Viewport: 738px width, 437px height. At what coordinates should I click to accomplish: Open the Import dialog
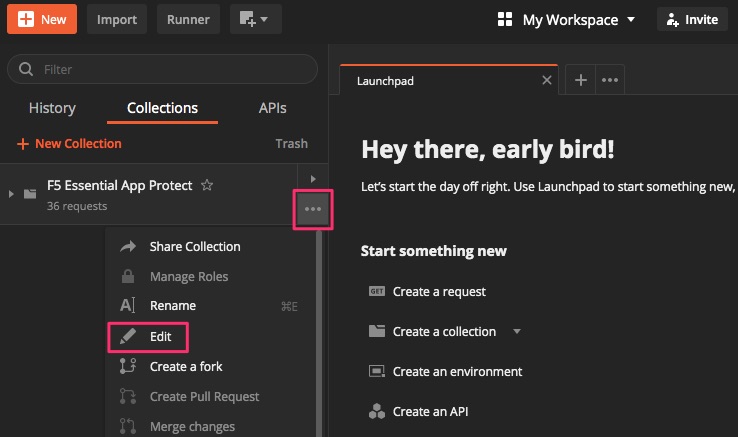click(x=117, y=19)
